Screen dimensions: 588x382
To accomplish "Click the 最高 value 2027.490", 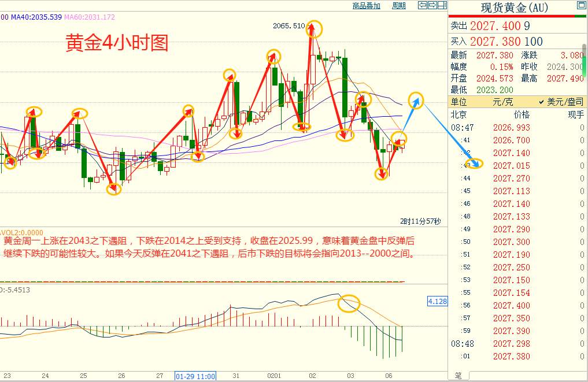I will click(x=565, y=79).
